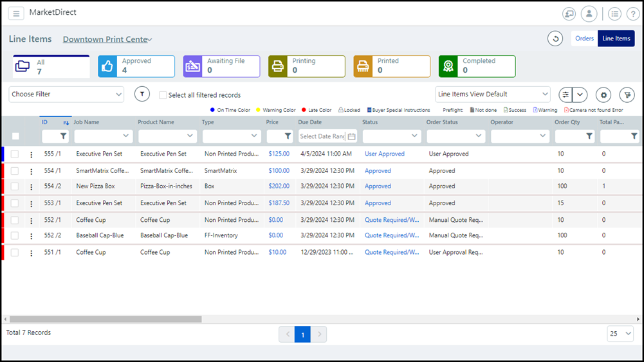Tick the header select-all checkbox

tap(15, 136)
